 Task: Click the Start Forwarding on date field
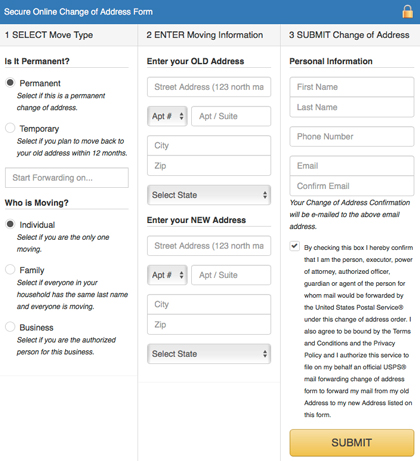67,178
